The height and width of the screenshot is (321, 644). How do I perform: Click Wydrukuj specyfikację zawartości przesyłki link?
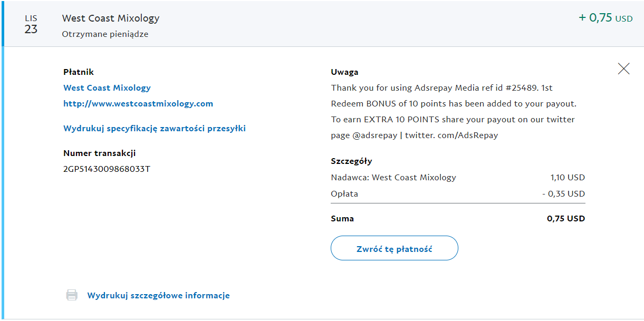point(155,129)
